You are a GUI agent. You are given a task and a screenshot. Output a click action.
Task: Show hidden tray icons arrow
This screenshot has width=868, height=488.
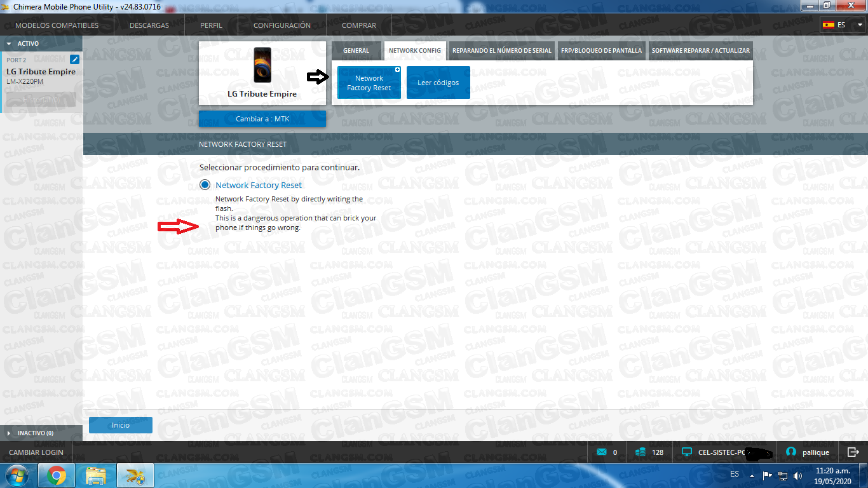click(752, 475)
